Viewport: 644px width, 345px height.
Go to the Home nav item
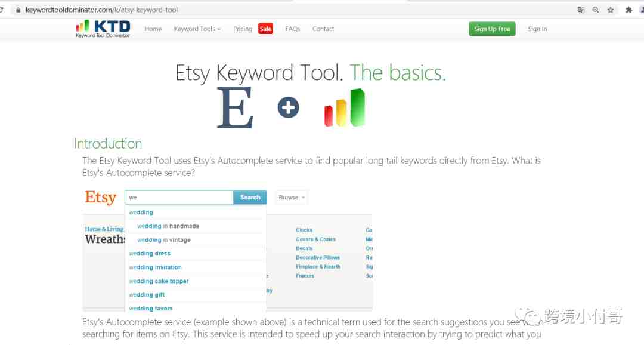click(x=153, y=29)
